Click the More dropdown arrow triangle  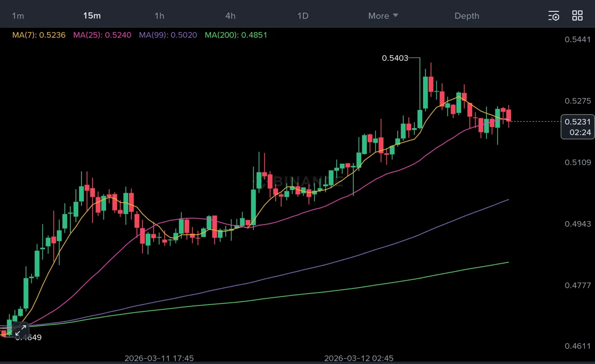pos(395,16)
